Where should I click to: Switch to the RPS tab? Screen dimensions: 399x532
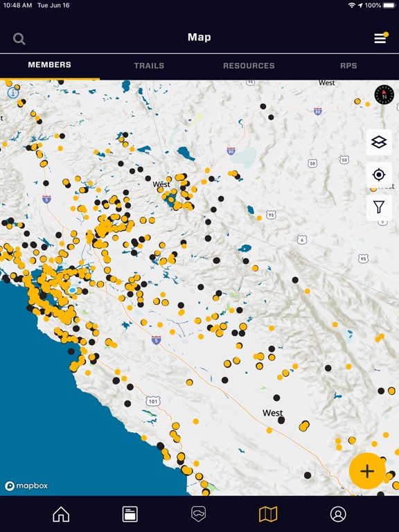[x=348, y=66]
